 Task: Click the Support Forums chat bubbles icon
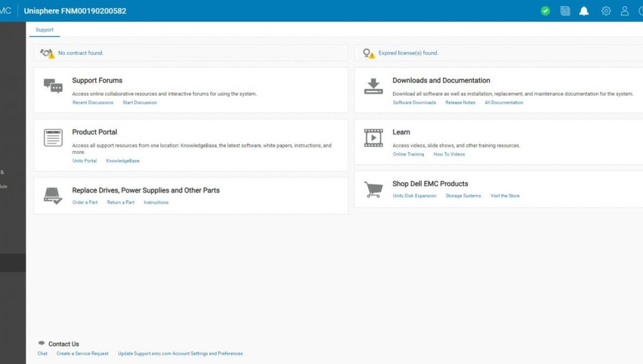click(53, 86)
